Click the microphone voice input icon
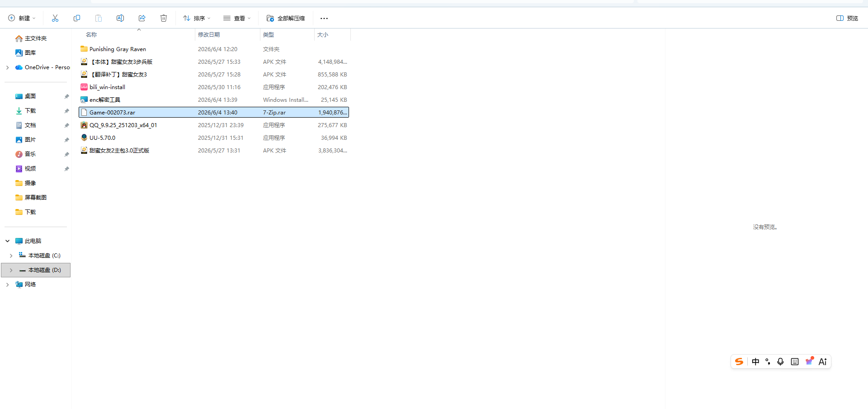 tap(780, 361)
